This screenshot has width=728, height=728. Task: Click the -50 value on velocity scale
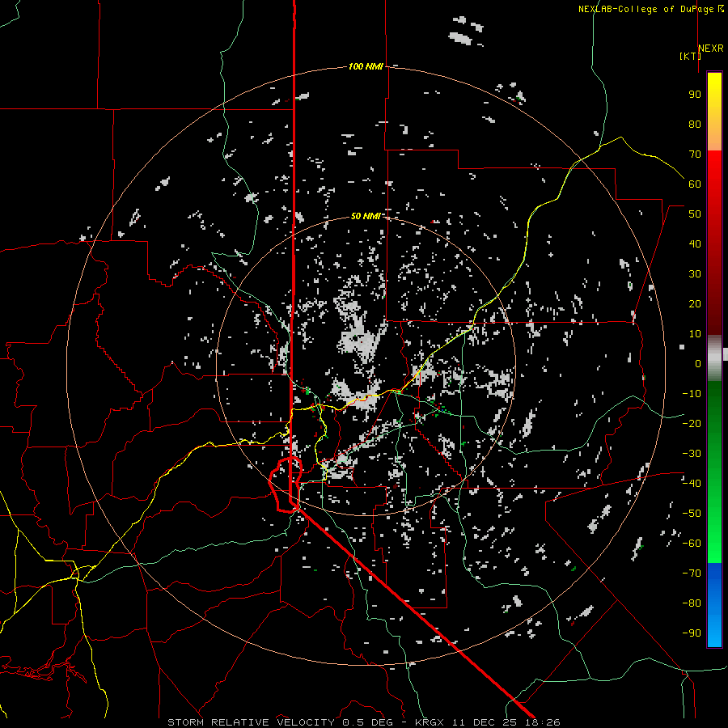692,514
